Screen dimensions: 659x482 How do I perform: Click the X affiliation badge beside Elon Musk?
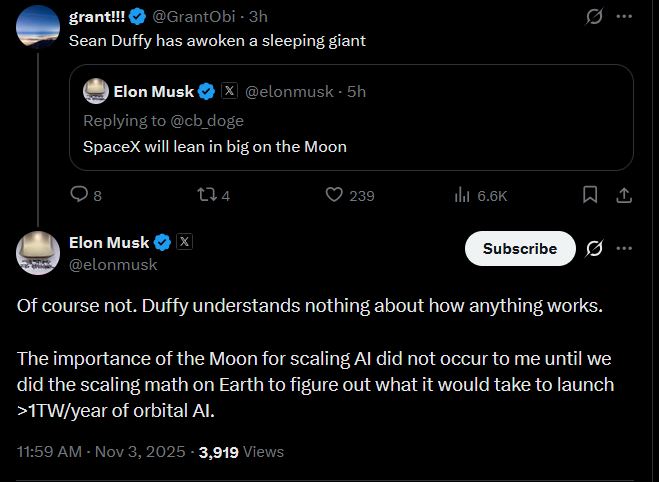point(184,242)
